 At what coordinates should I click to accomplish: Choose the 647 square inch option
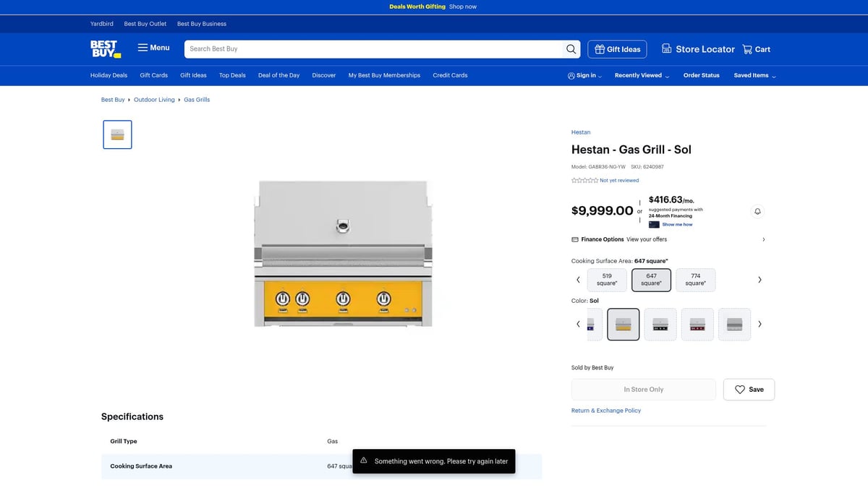click(651, 280)
